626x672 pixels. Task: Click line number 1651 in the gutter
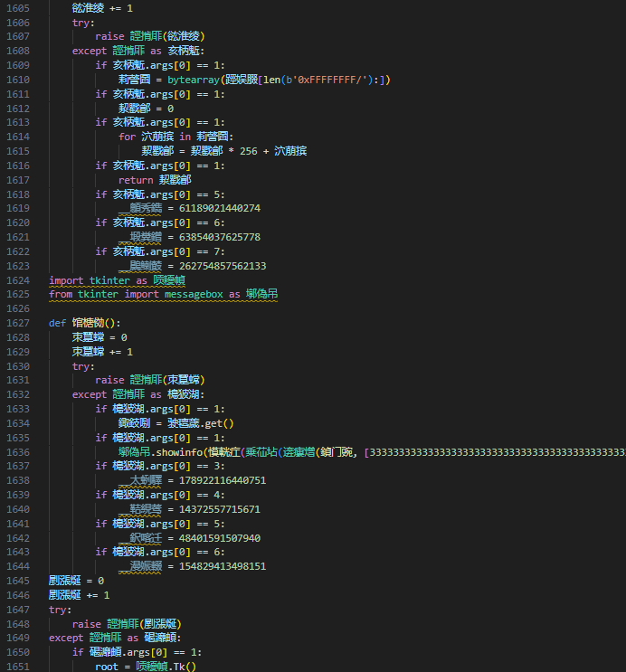[x=18, y=667]
